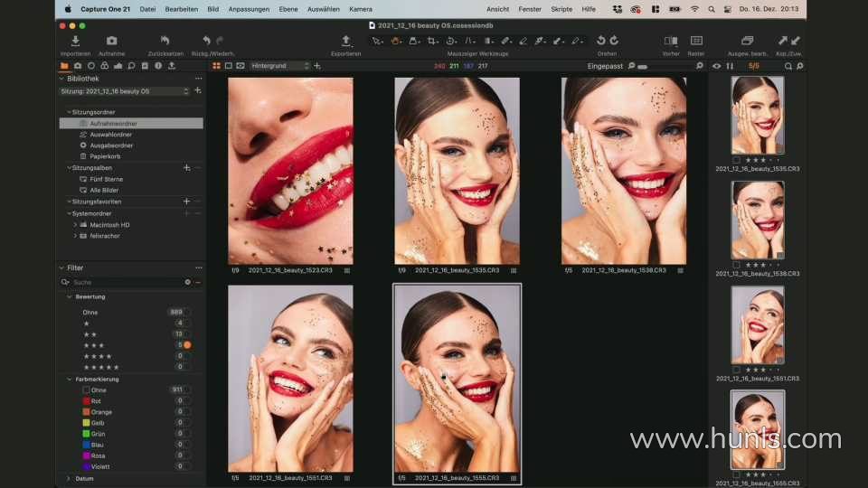The width and height of the screenshot is (868, 488).
Task: Toggle the Vorher before-view icon
Action: 670,42
